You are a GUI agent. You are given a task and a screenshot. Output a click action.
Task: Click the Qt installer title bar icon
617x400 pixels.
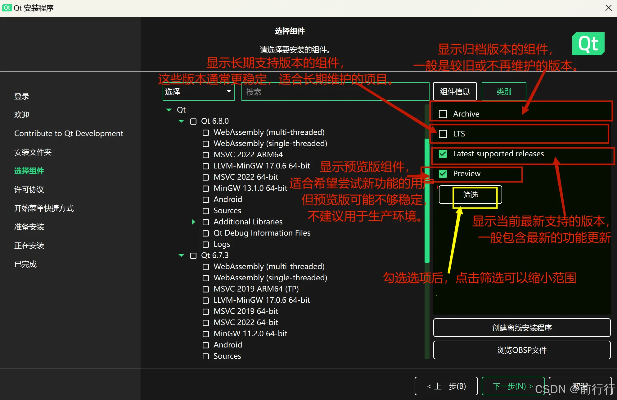[7, 8]
